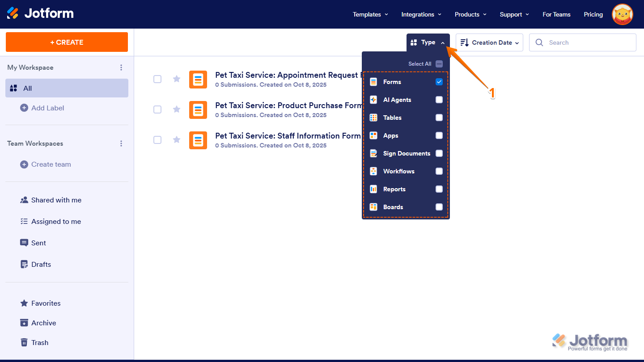Check the Boards checkbox in the Type filter
Viewport: 644px width, 362px height.
[x=439, y=207]
